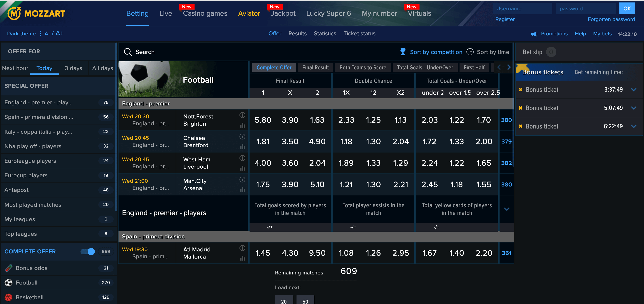644x304 pixels.
Task: Open the Live tab
Action: 165,13
